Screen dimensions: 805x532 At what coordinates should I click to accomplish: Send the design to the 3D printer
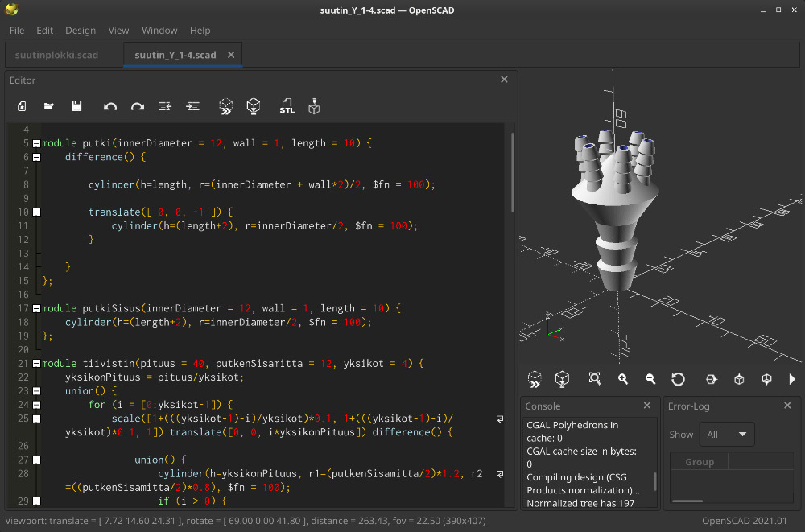coord(314,105)
